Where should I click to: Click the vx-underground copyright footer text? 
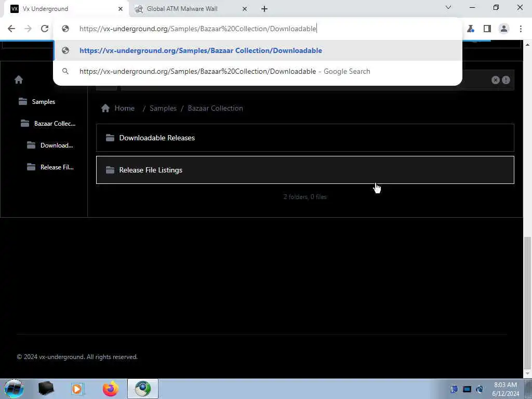77,357
